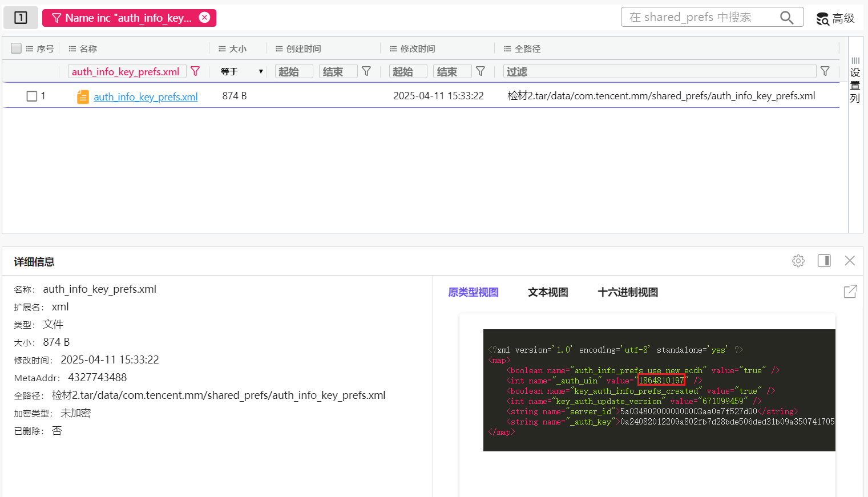Click the search magnifier icon
The image size is (868, 497).
point(786,18)
